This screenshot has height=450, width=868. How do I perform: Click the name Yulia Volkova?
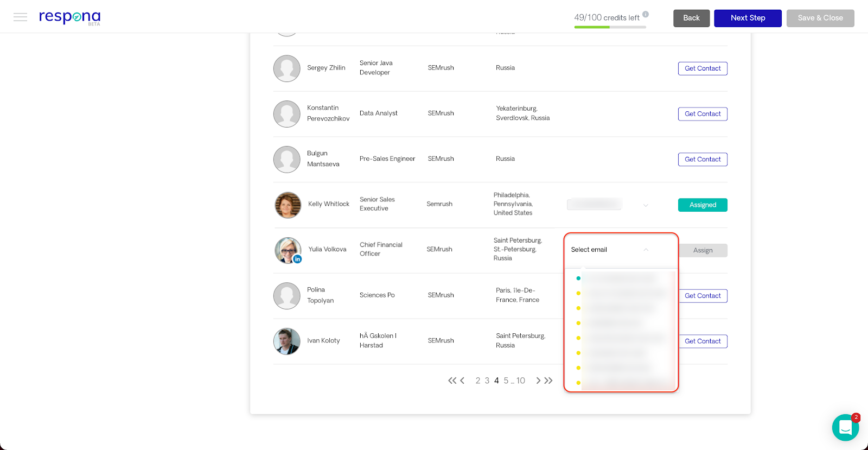click(327, 249)
